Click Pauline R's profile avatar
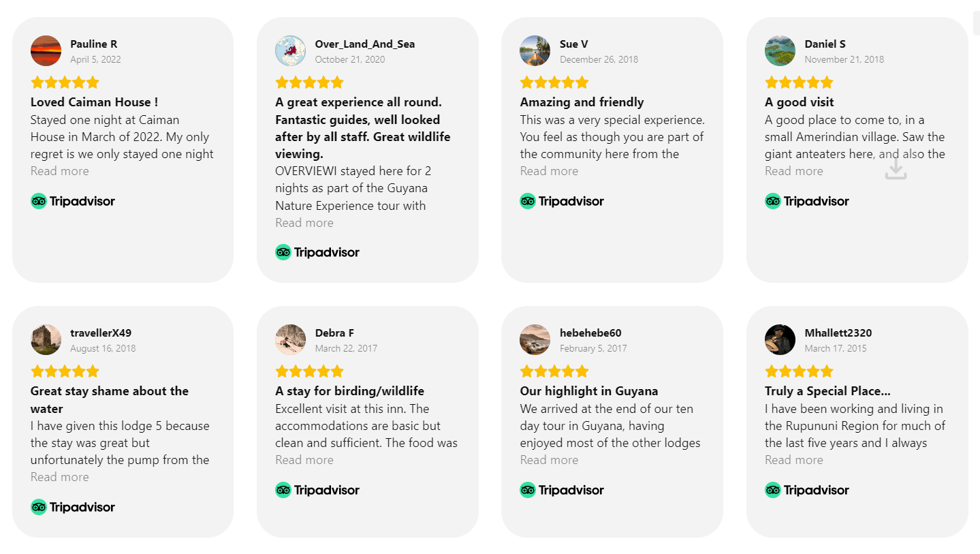Image resolution: width=980 pixels, height=554 pixels. pyautogui.click(x=46, y=50)
